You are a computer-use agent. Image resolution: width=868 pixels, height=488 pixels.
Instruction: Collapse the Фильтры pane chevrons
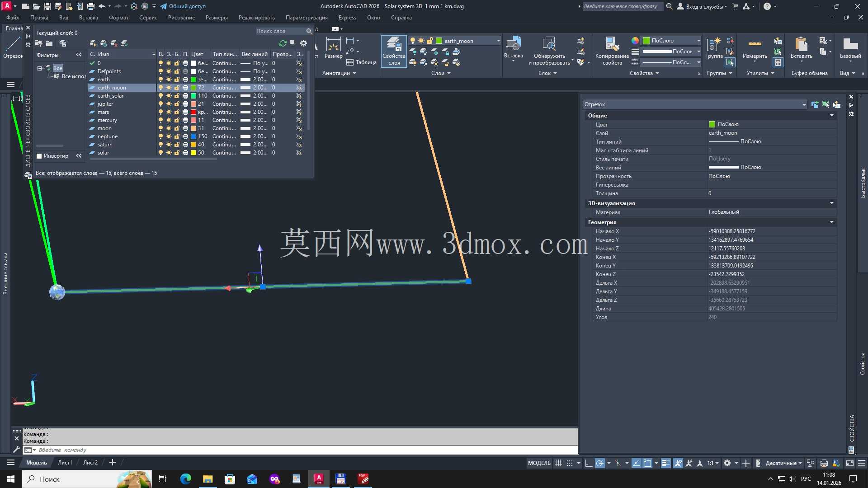[x=79, y=55]
